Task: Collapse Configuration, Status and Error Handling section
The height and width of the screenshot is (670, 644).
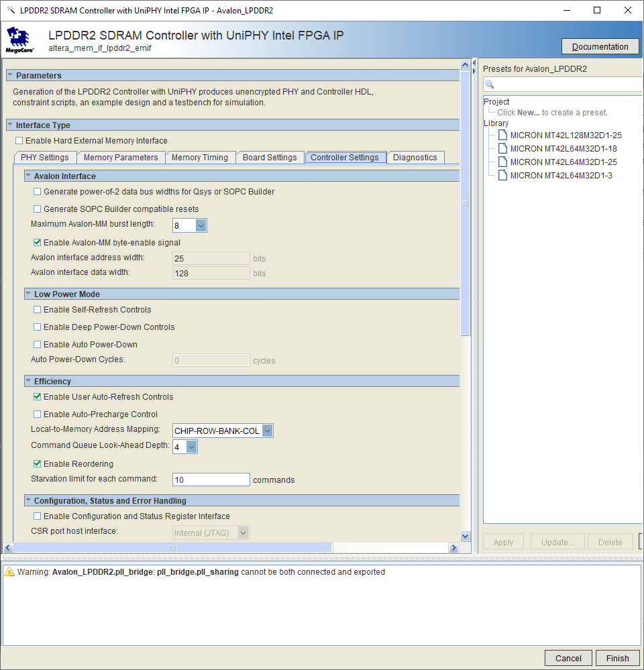Action: (28, 500)
